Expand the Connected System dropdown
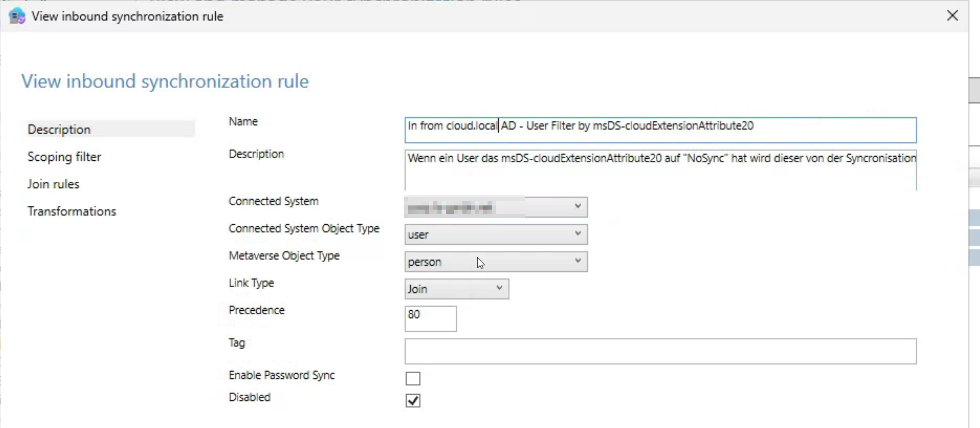 click(577, 207)
